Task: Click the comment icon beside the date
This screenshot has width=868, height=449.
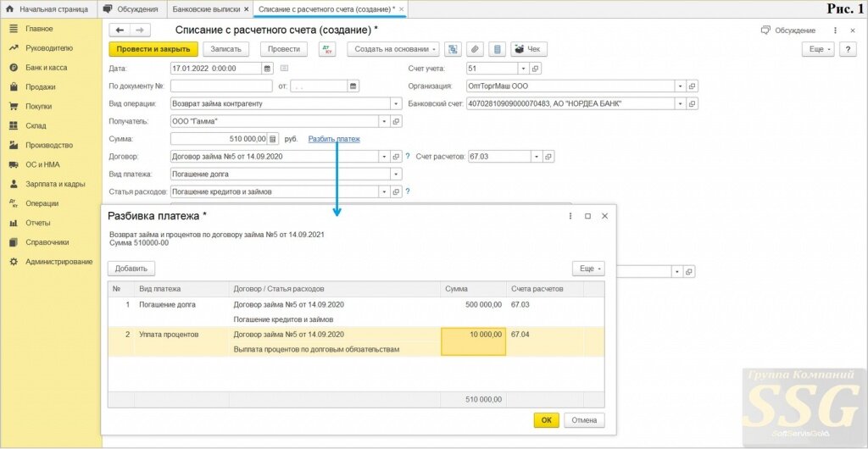Action: click(x=284, y=69)
